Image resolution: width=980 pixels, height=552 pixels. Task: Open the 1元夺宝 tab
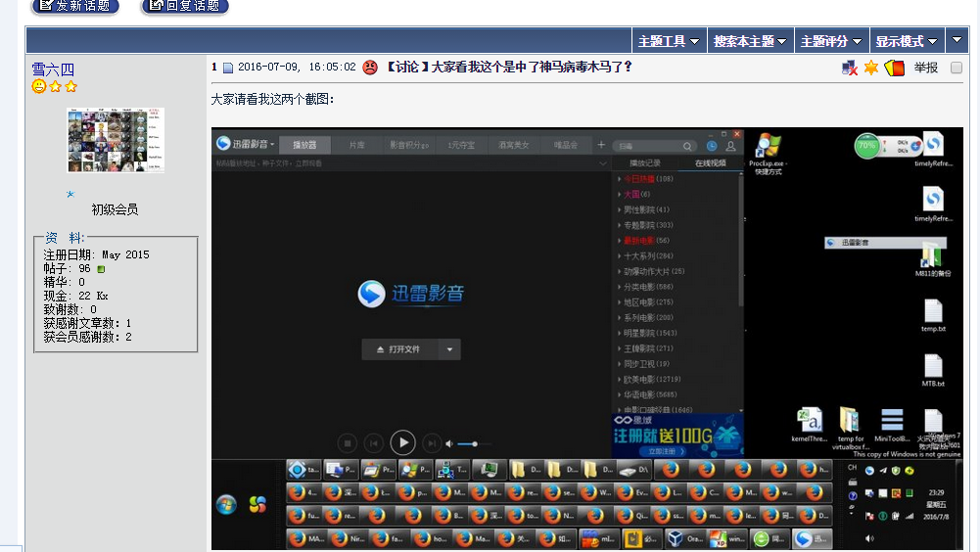point(461,145)
